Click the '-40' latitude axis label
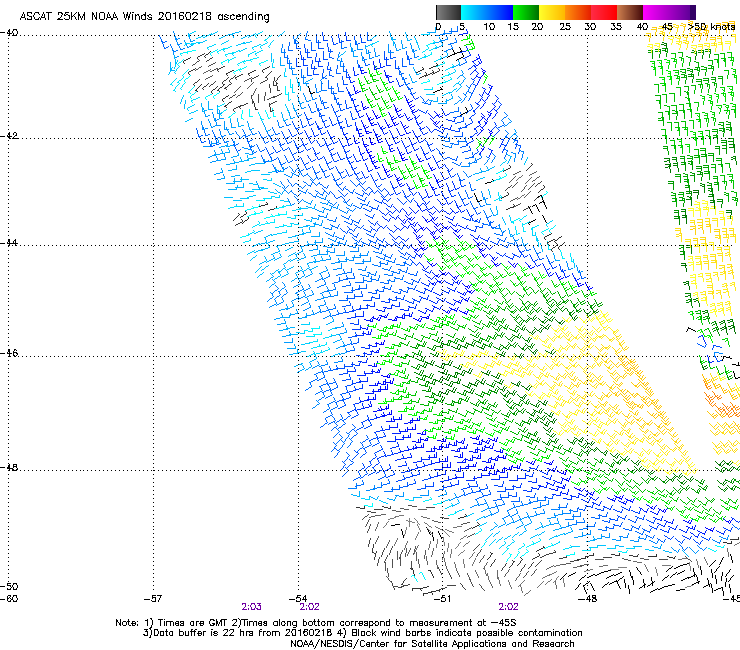 click(9, 33)
